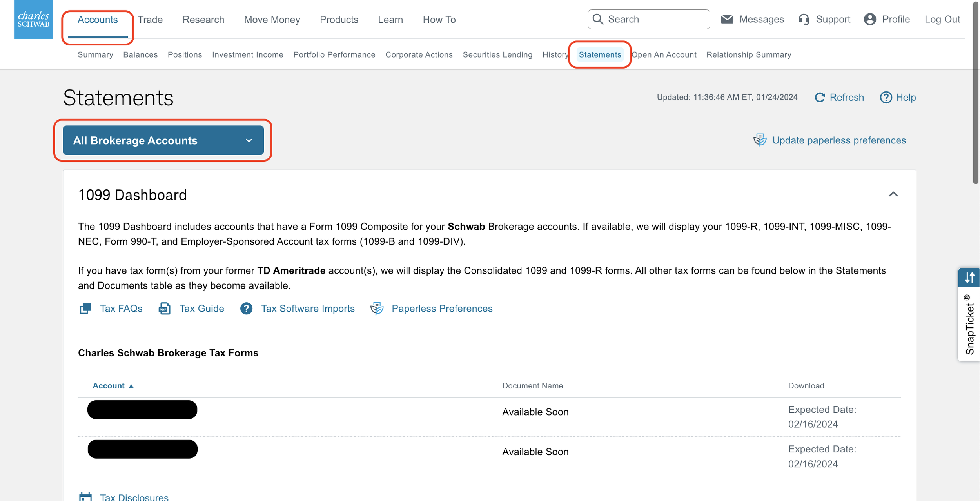Click the Log Out link
Image resolution: width=980 pixels, height=501 pixels.
[942, 19]
